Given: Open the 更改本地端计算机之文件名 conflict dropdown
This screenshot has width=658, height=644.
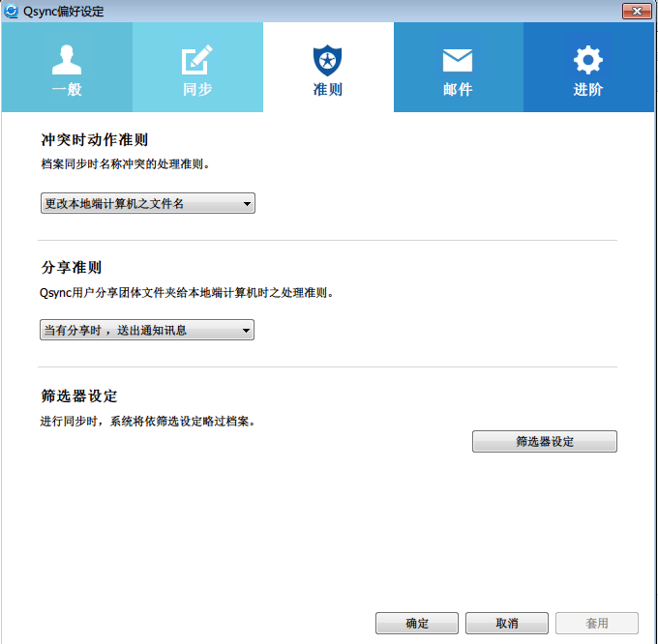Looking at the screenshot, I should 148,203.
